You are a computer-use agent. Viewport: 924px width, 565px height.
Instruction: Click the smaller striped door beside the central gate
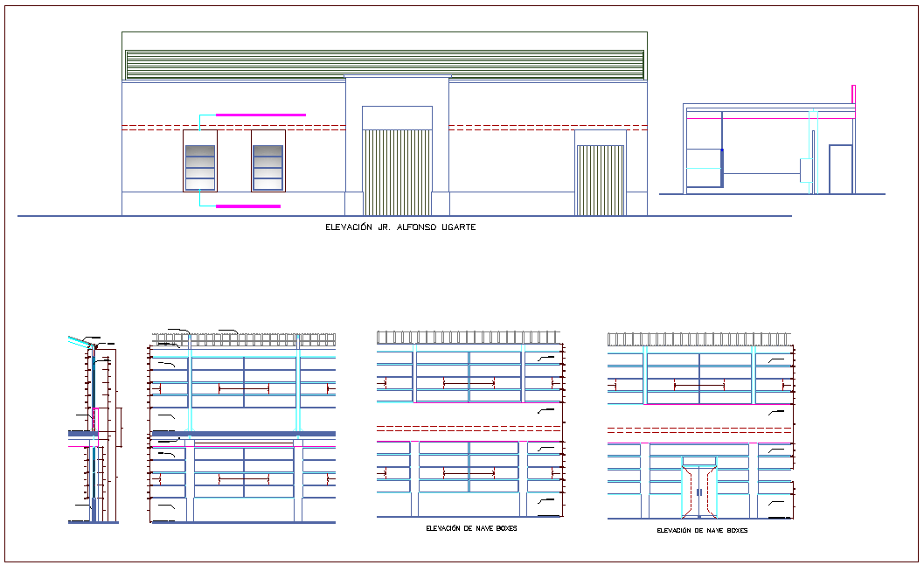[x=600, y=180]
